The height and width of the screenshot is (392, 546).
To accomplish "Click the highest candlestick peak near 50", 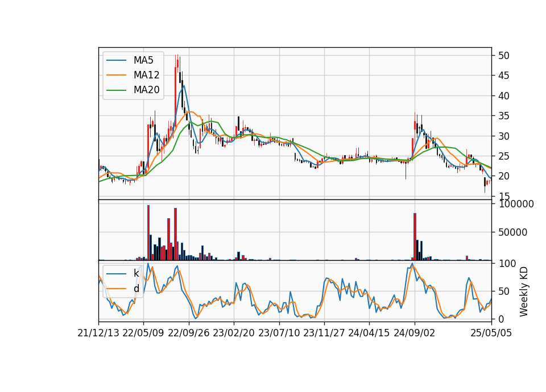I will click(177, 62).
